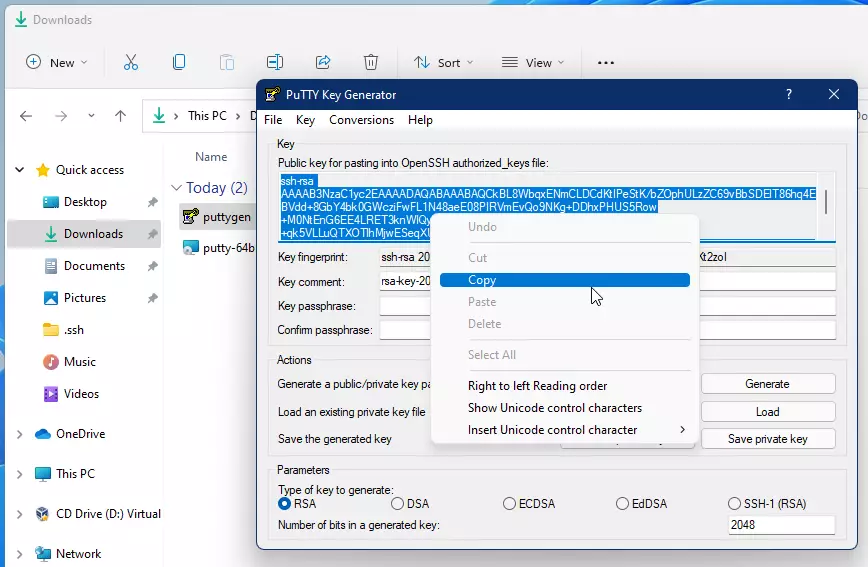This screenshot has width=868, height=567.
Task: Click the Cut scissors icon in Explorer toolbar
Action: (131, 62)
